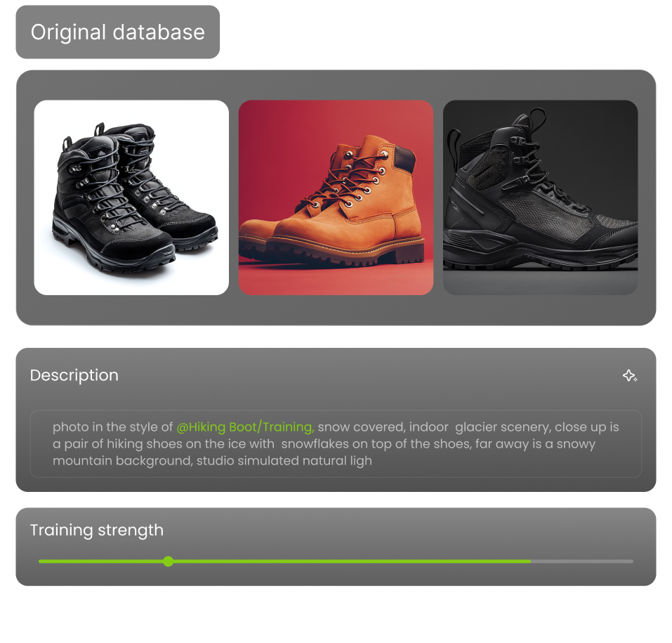Screen dimensions: 672x643
Task: Click the end of text 'natural ligh'
Action: (x=372, y=461)
